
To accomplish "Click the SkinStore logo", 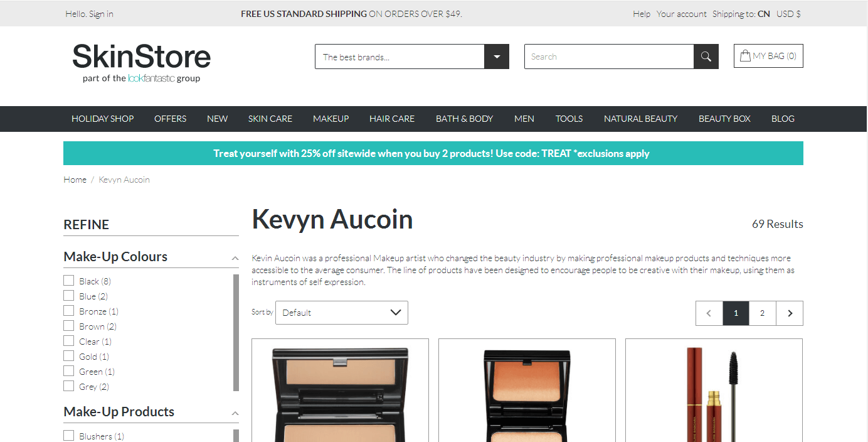I will 141,63.
